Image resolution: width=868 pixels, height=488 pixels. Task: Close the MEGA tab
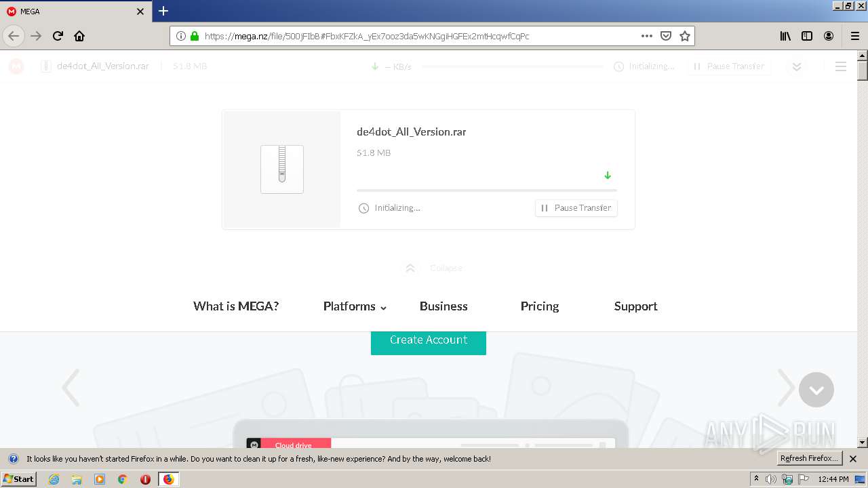140,12
